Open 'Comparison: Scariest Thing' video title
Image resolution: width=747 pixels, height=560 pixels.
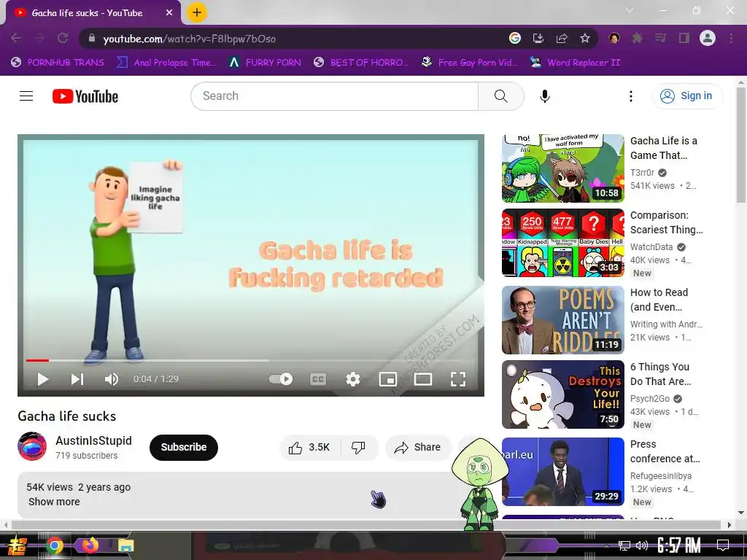point(666,222)
